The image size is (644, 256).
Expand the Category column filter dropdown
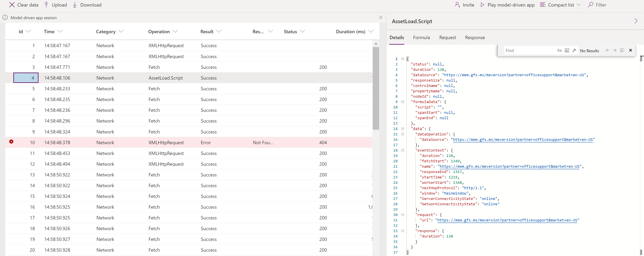[121, 32]
